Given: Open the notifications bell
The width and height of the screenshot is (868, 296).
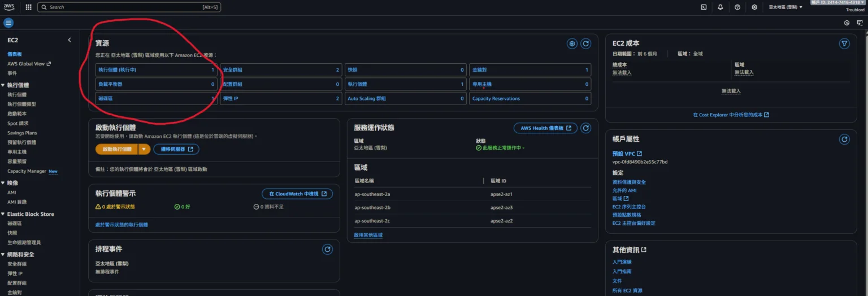Looking at the screenshot, I should click(x=720, y=7).
